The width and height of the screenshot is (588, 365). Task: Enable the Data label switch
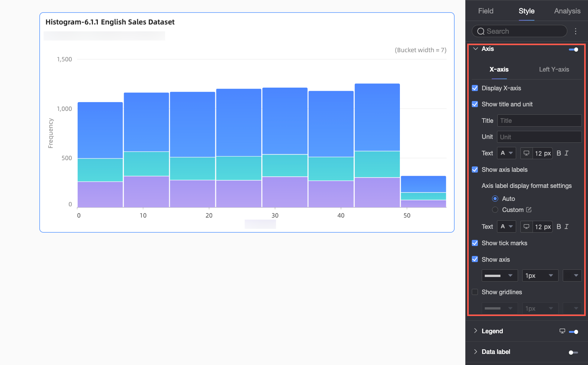coord(573,352)
